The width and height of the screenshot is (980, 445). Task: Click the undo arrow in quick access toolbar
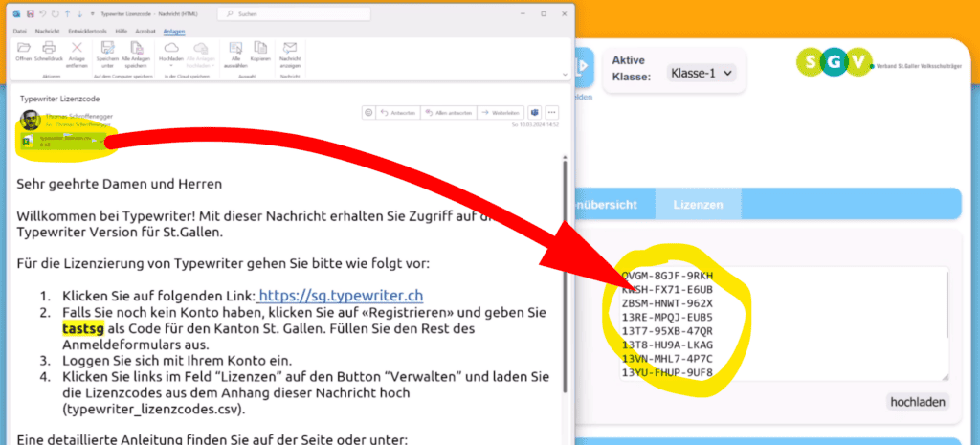42,13
